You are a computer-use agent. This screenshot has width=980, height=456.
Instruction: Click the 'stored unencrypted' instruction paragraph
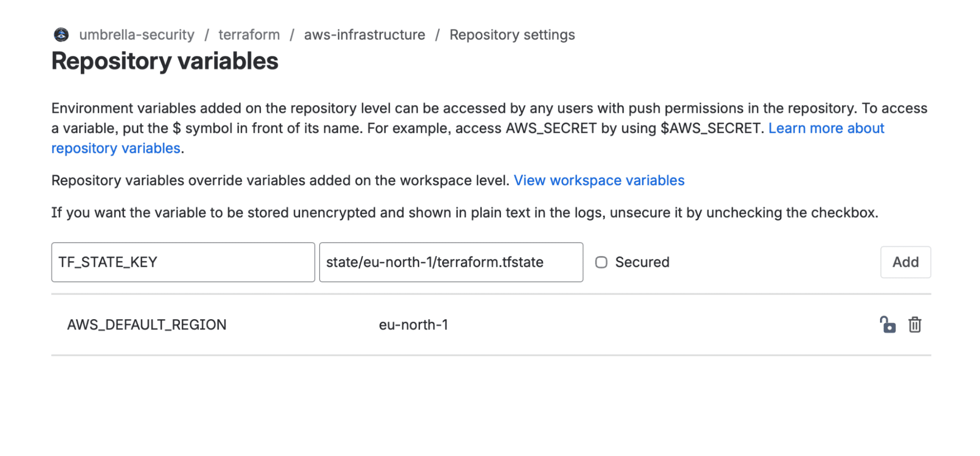tap(464, 213)
